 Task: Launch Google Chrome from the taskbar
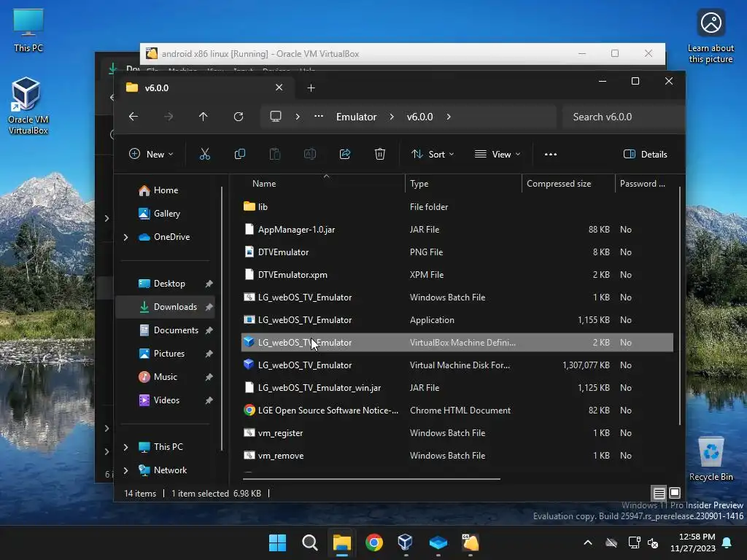coord(374,542)
